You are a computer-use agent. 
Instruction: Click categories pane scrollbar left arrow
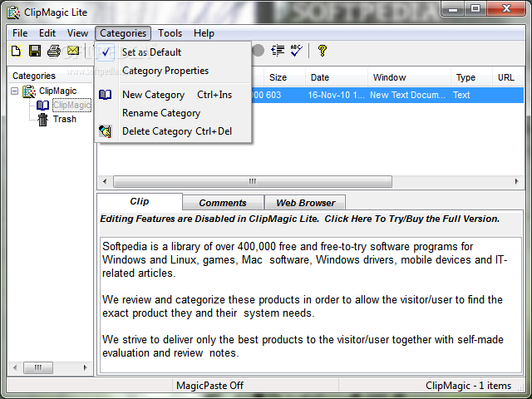[x=15, y=367]
